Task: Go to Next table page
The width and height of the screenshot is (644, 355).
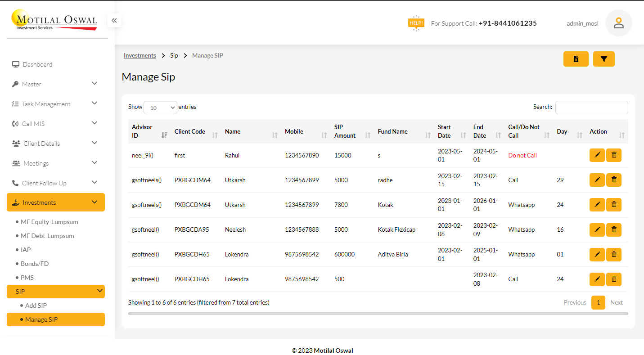Action: pyautogui.click(x=617, y=302)
